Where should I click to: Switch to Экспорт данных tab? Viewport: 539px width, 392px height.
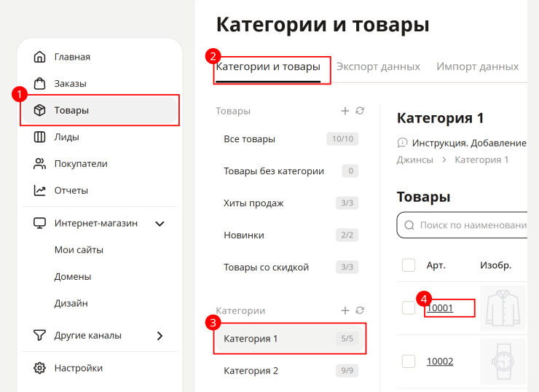coord(378,66)
